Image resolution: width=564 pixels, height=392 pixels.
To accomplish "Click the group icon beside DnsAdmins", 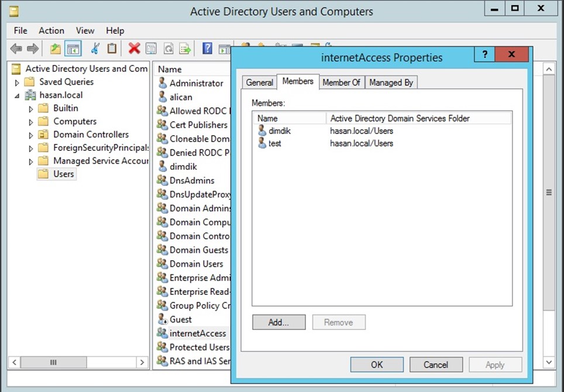I will (162, 180).
